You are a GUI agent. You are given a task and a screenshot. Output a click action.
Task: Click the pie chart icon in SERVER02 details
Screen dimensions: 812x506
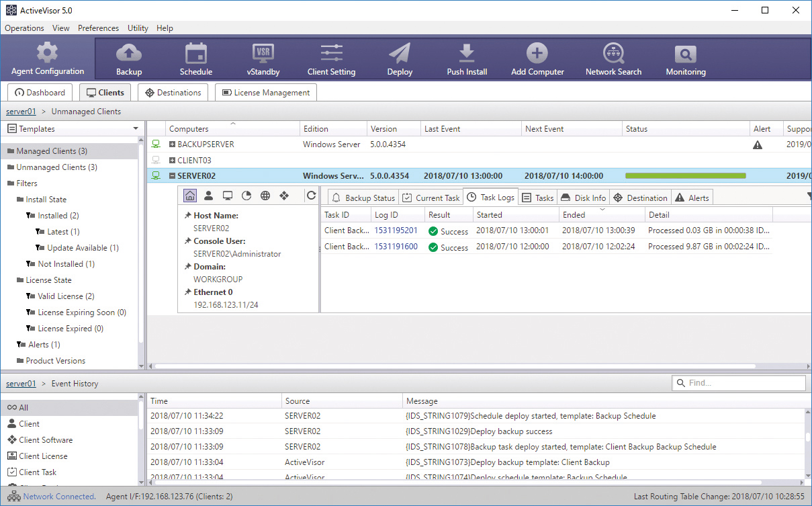pos(246,196)
